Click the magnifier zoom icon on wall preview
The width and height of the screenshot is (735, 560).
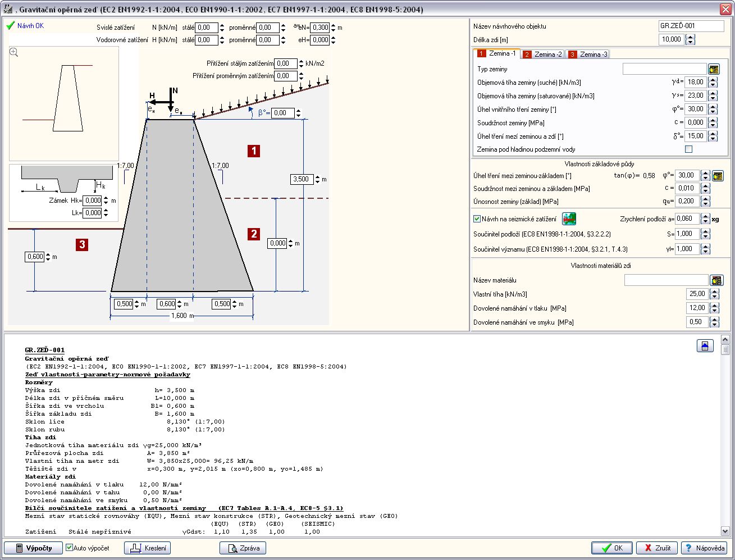[x=14, y=52]
